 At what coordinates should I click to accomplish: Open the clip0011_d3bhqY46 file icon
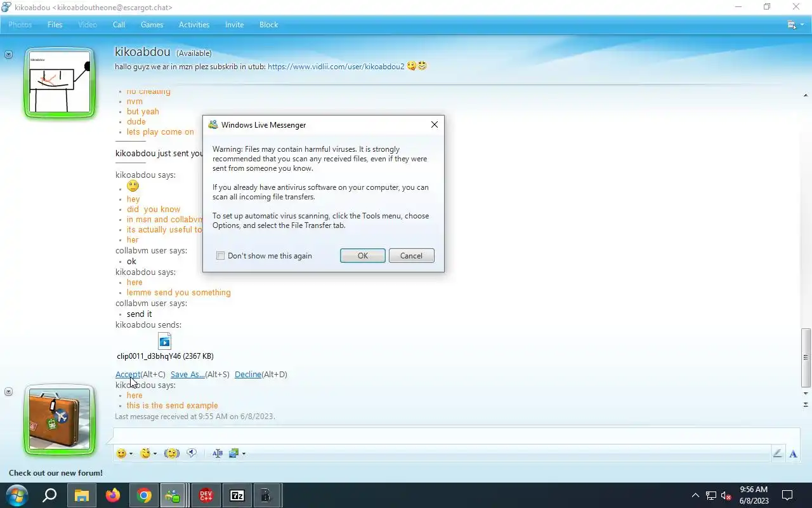165,341
